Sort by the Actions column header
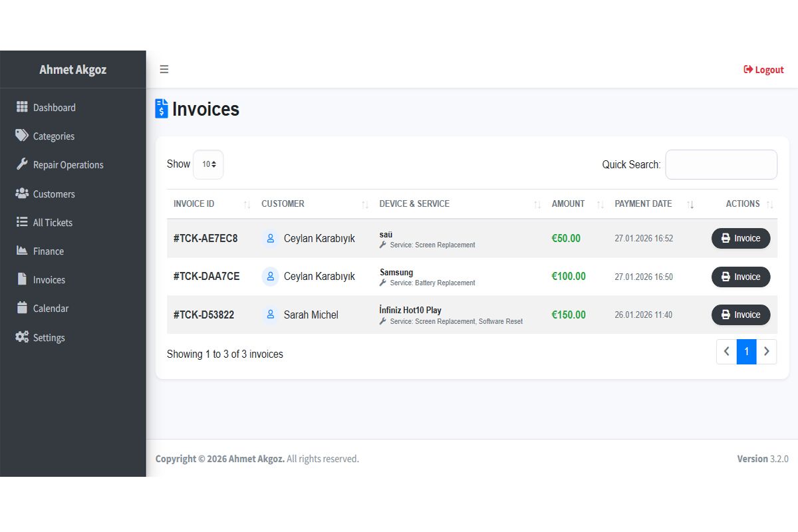The height and width of the screenshot is (532, 798). pos(738,204)
